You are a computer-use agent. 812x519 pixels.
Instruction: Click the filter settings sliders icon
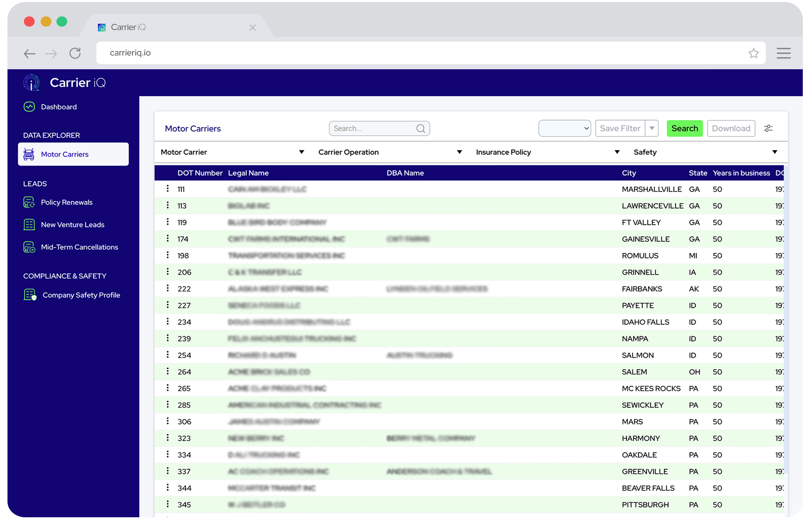pyautogui.click(x=768, y=128)
